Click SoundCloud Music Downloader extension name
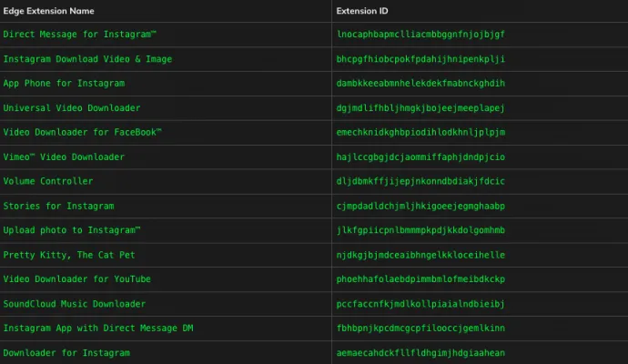The image size is (628, 364). pyautogui.click(x=75, y=304)
